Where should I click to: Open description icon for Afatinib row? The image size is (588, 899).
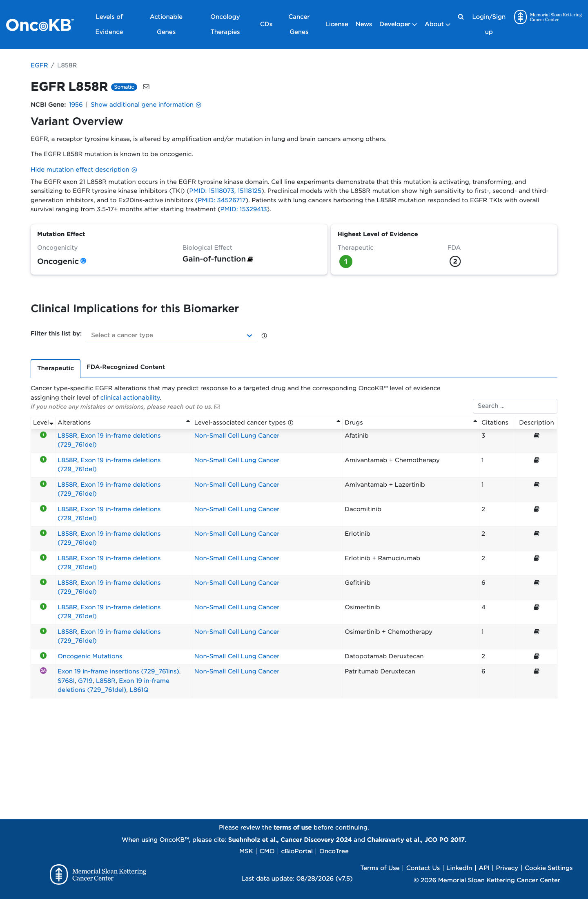click(537, 436)
